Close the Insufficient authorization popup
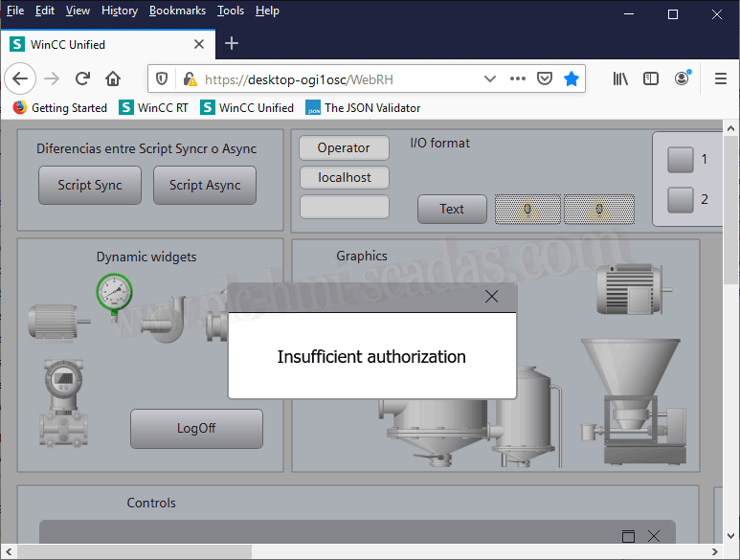The width and height of the screenshot is (740, 560). point(492,297)
